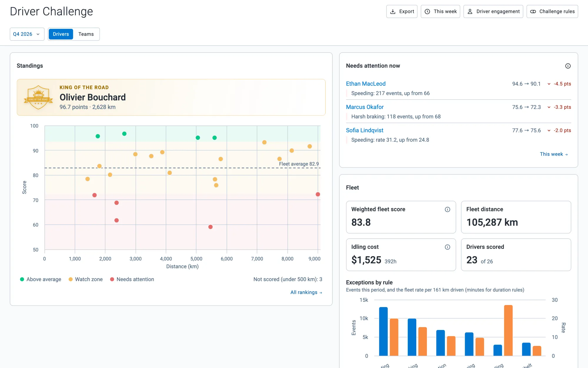Image resolution: width=588 pixels, height=368 pixels.
Task: Click the Speeding: 217 events detail line
Action: coord(390,93)
